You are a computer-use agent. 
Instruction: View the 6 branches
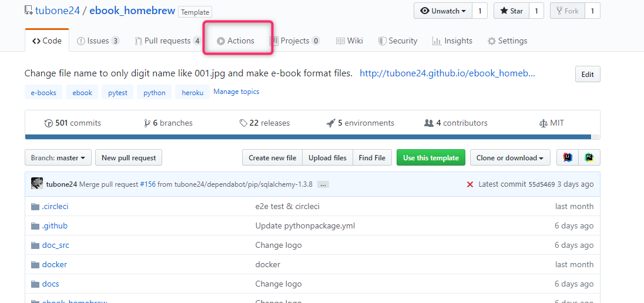(169, 123)
